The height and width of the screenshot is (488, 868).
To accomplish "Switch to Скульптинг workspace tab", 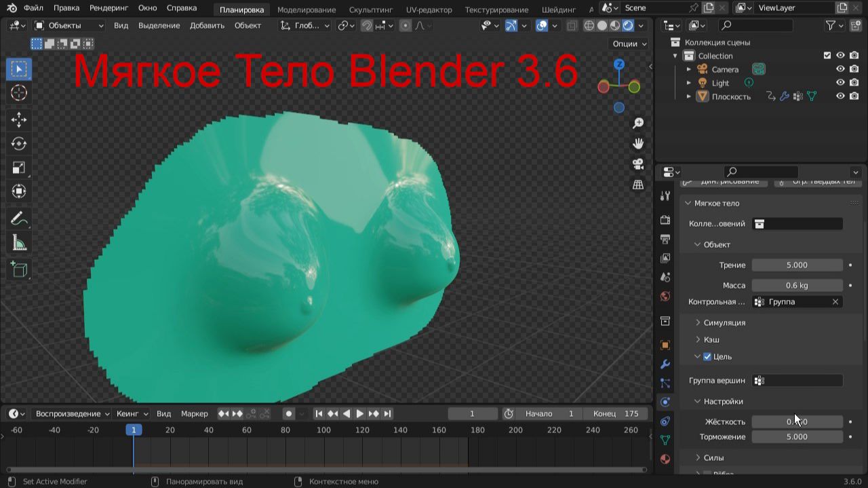I will (371, 10).
